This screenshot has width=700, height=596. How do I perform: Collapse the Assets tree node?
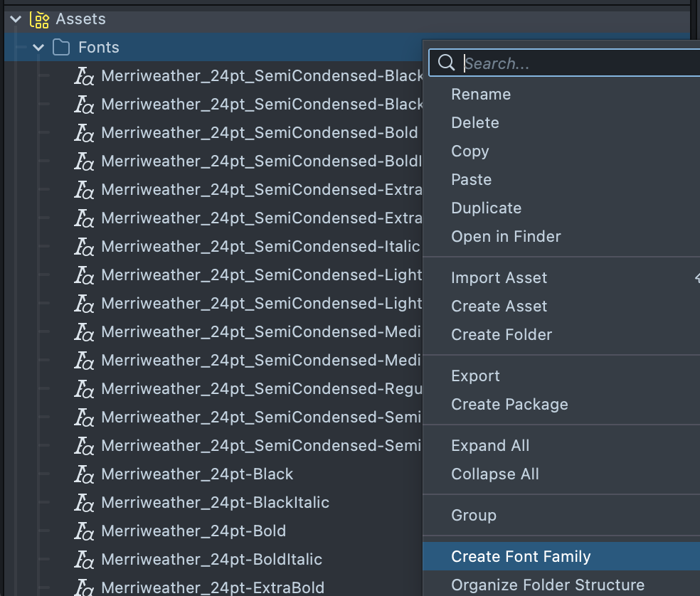16,19
